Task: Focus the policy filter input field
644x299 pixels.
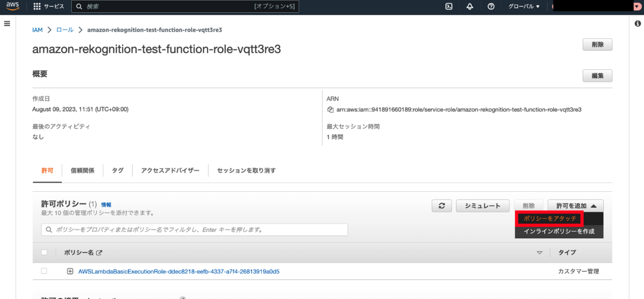Action: tap(194, 229)
